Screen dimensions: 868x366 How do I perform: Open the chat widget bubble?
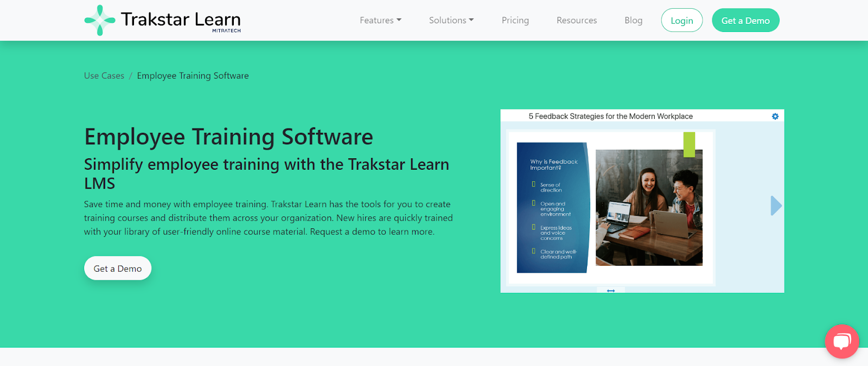point(841,341)
